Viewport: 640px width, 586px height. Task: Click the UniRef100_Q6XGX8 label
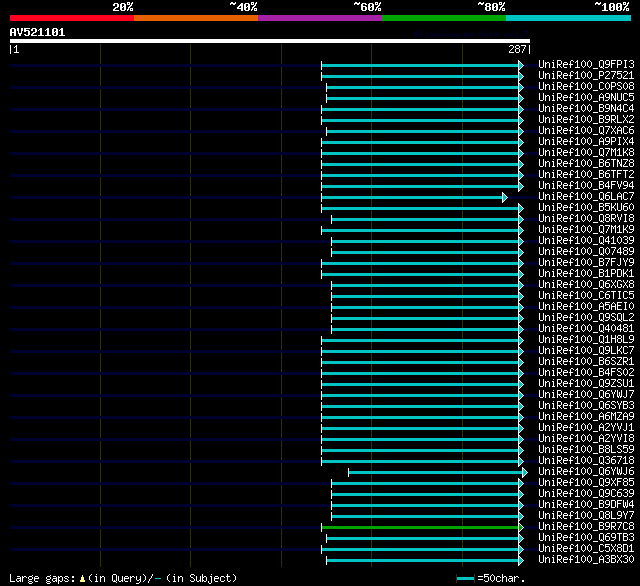586,285
